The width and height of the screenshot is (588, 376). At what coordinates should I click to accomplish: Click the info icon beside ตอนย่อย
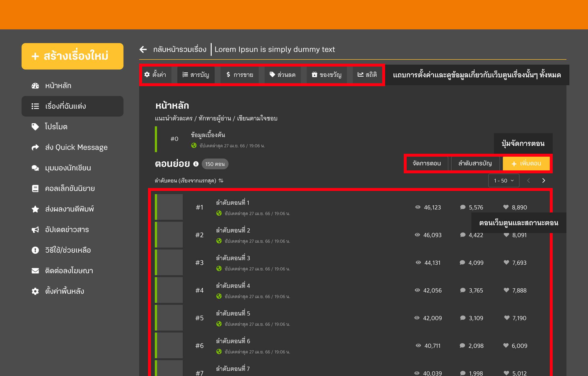click(x=196, y=164)
